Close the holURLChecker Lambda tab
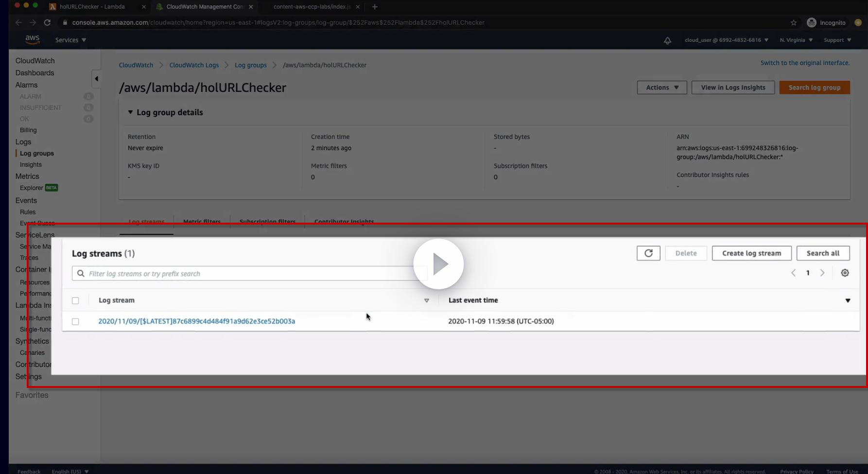 click(144, 7)
